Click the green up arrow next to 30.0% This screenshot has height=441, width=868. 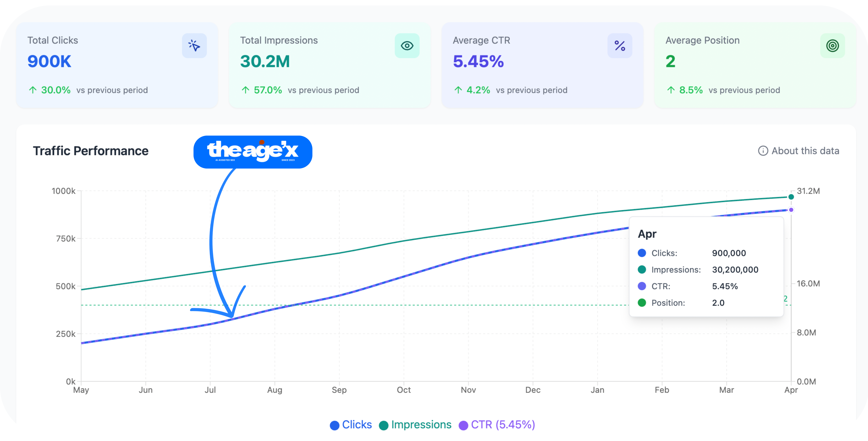point(33,90)
